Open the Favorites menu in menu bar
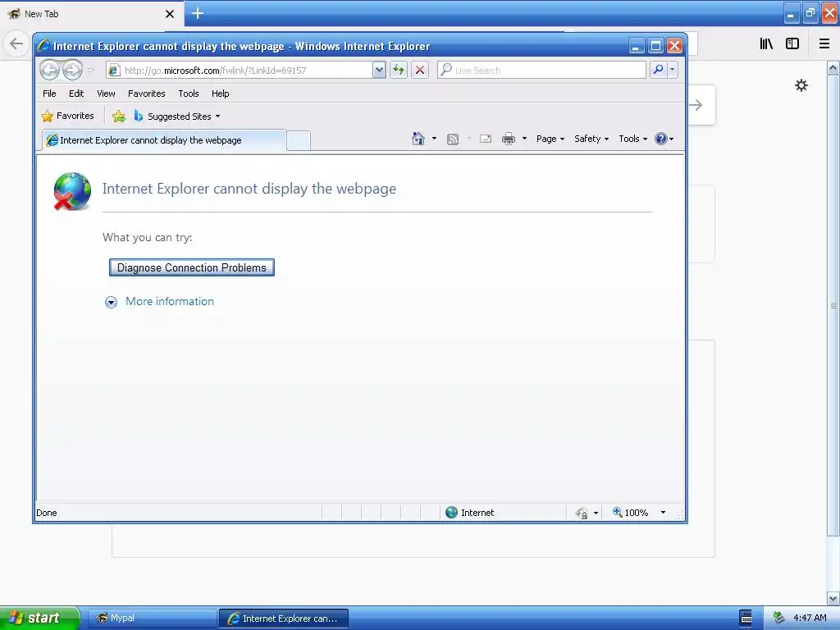The height and width of the screenshot is (630, 840). (x=146, y=94)
